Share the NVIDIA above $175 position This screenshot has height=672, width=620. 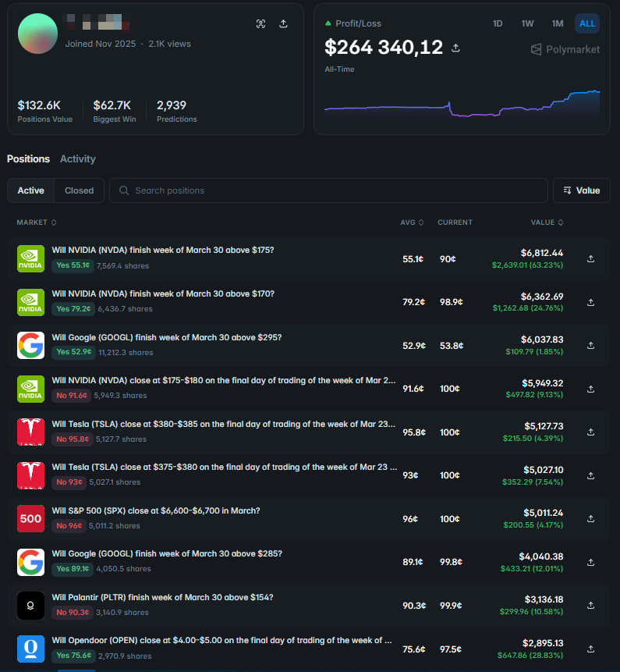pyautogui.click(x=590, y=259)
